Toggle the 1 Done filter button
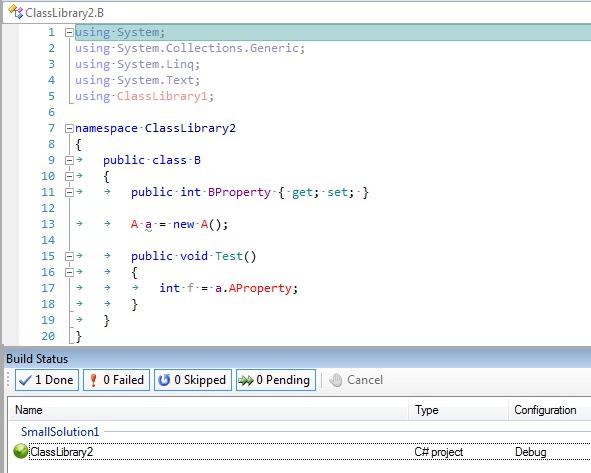The width and height of the screenshot is (591, 473). click(47, 380)
